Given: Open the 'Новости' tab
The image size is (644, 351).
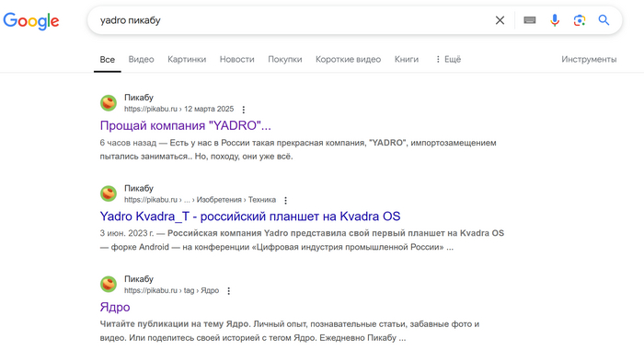Looking at the screenshot, I should click(x=237, y=59).
